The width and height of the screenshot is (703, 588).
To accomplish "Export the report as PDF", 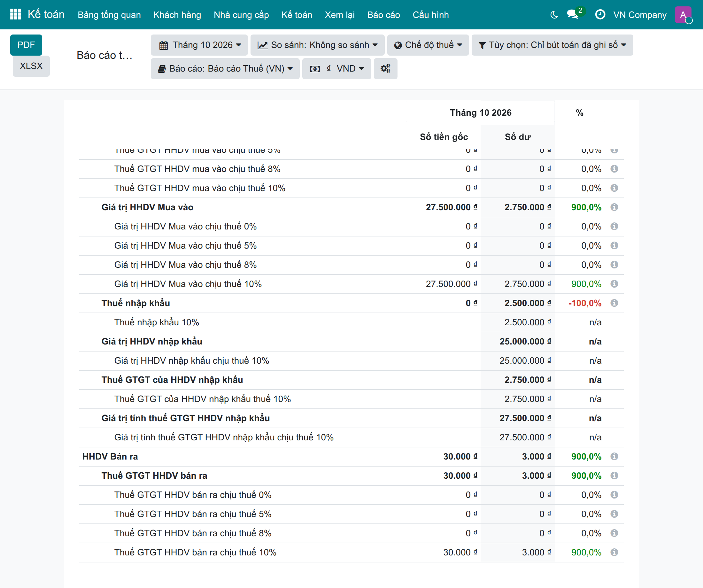I will point(26,45).
